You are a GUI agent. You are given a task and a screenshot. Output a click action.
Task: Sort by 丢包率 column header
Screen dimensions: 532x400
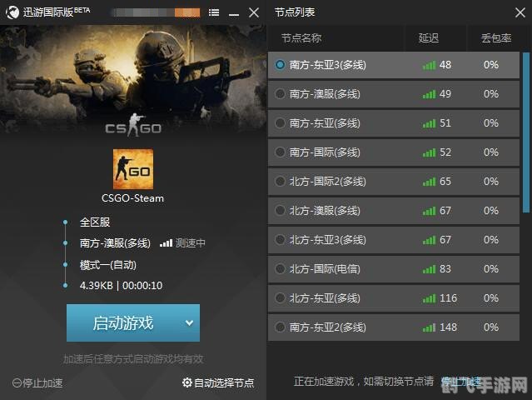[x=496, y=38]
